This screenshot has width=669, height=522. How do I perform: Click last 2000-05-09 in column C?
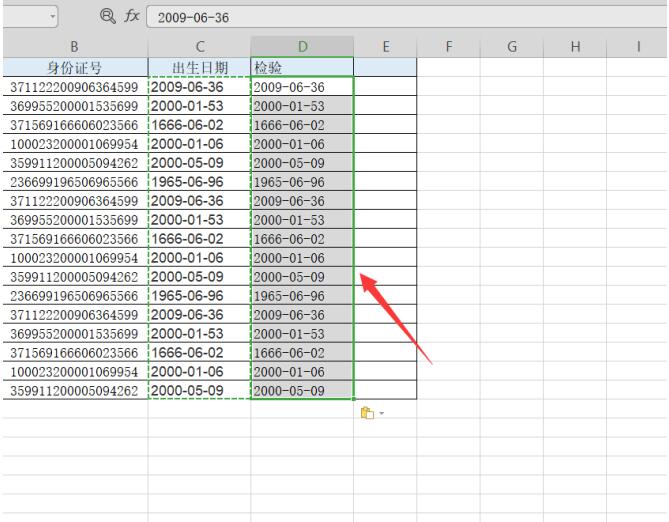pyautogui.click(x=200, y=390)
